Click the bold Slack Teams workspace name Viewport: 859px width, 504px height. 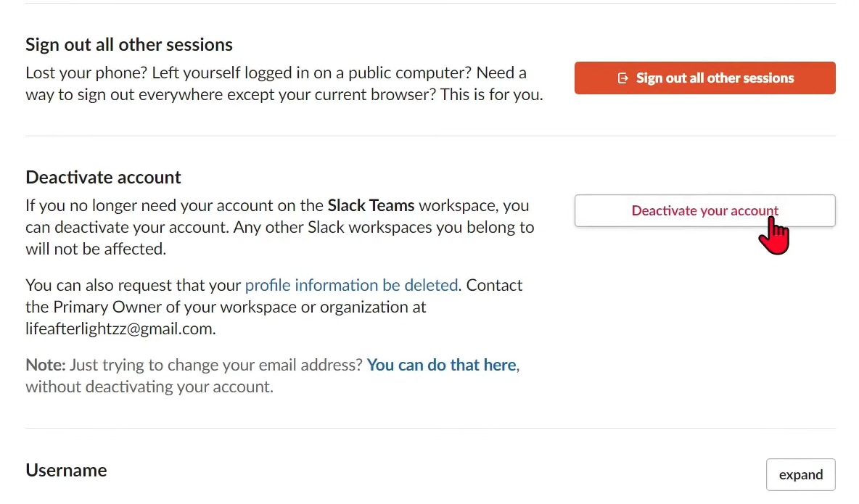(x=371, y=205)
